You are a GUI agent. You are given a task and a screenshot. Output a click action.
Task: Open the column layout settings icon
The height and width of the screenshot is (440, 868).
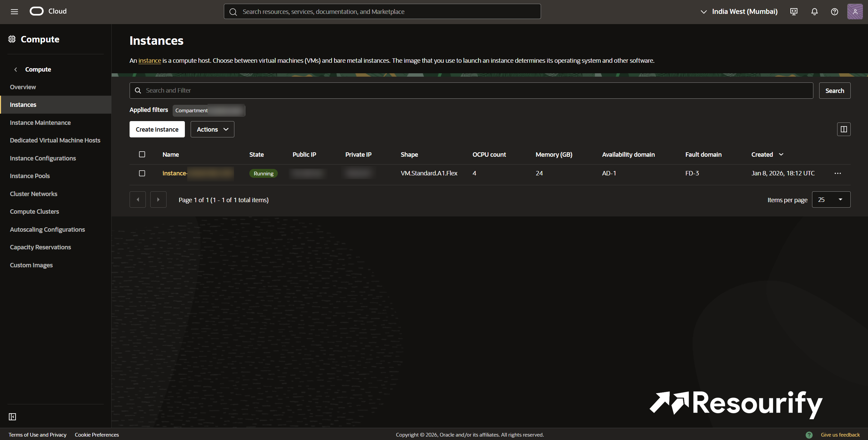844,129
